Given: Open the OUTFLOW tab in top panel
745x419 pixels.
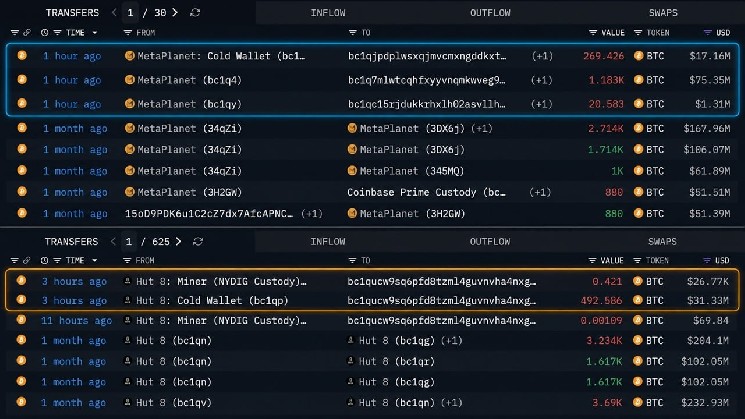Looking at the screenshot, I should [x=490, y=13].
